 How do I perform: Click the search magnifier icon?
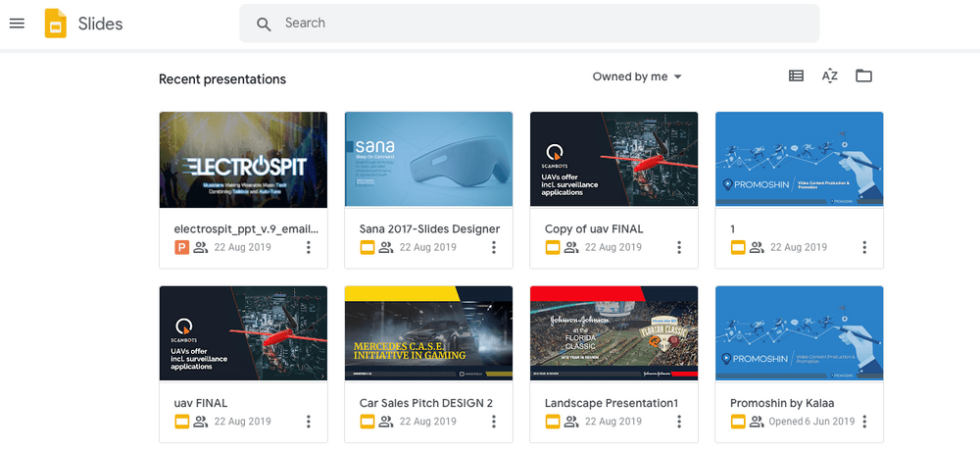(x=264, y=24)
